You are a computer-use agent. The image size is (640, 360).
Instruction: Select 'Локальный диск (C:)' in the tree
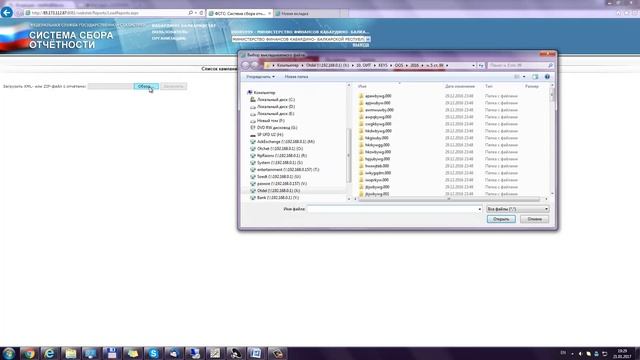click(276, 100)
